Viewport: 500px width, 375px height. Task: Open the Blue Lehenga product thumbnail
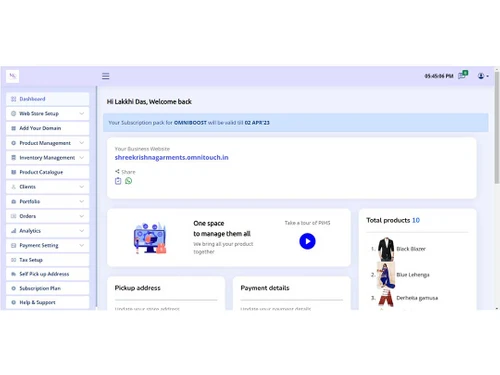click(386, 275)
